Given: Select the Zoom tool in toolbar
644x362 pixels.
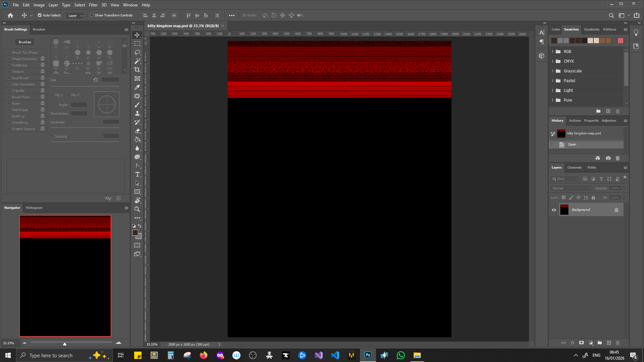Looking at the screenshot, I should coord(137,209).
